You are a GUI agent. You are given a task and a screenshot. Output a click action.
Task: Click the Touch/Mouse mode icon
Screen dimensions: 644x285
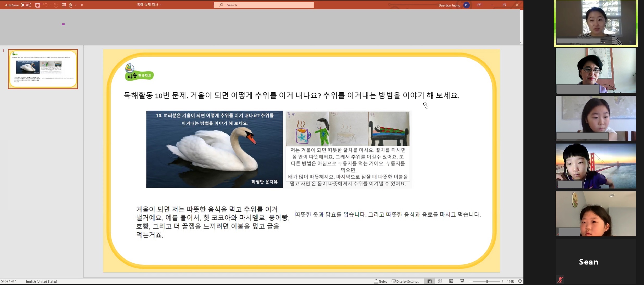[71, 5]
